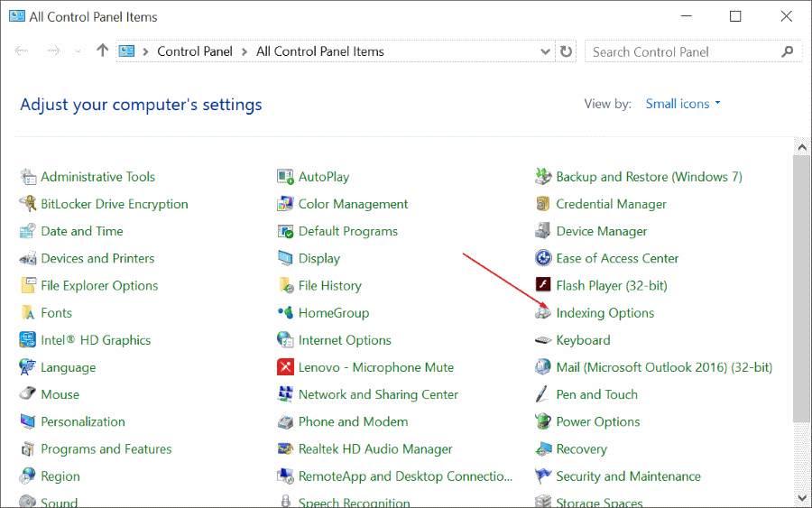The height and width of the screenshot is (508, 812).
Task: Open the File Explorer Options icon
Action: pos(28,286)
